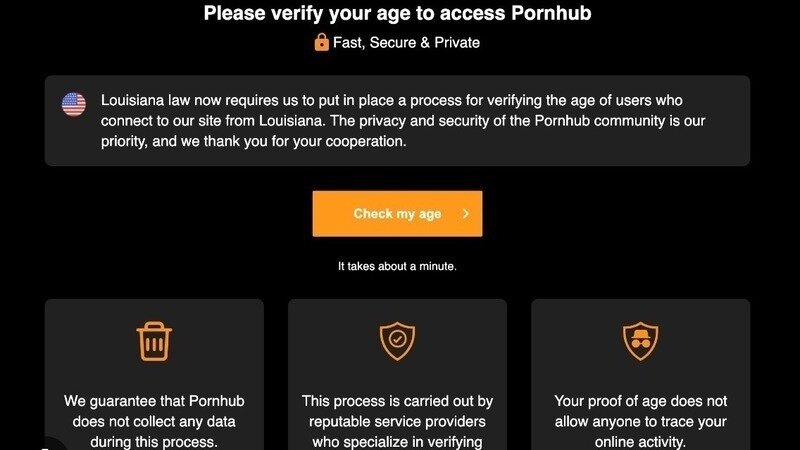Click 'We guarantee that Pornhub' card text
This screenshot has height=450, width=800.
[154, 401]
